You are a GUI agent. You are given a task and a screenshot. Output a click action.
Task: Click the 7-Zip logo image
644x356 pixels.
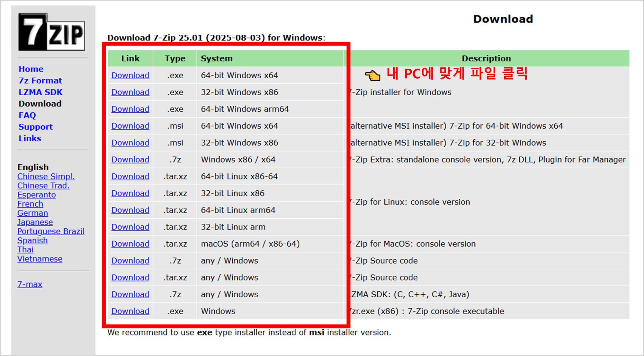[51, 32]
